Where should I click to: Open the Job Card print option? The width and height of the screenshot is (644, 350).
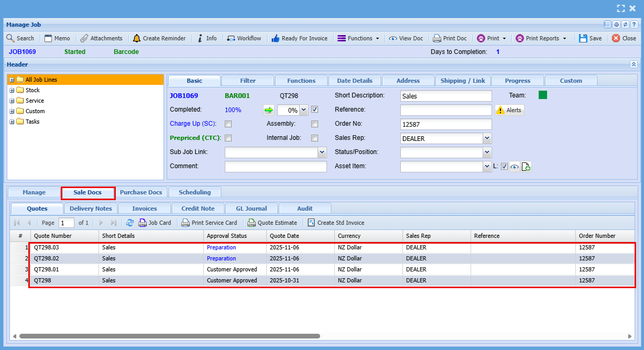(155, 223)
